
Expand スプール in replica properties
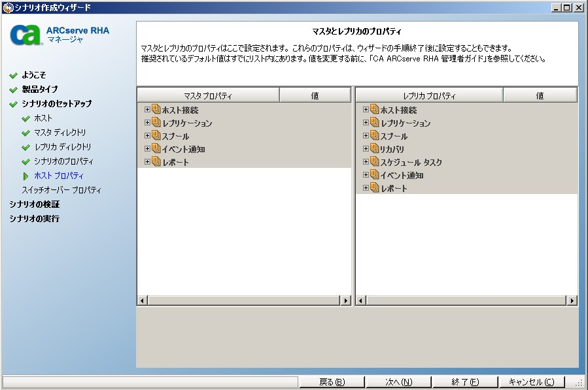pyautogui.click(x=366, y=136)
